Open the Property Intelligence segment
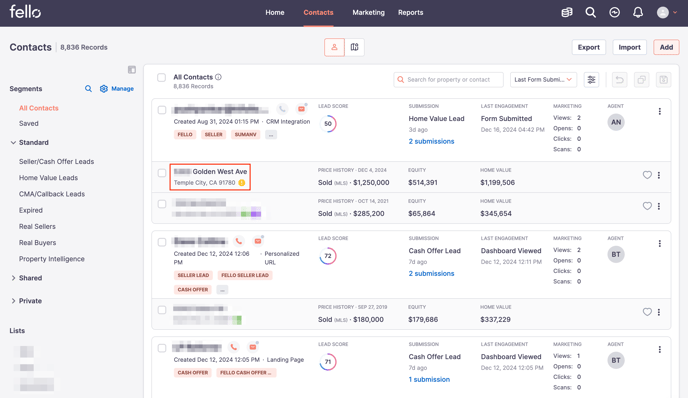Screen dimensions: 688x398 point(52,259)
